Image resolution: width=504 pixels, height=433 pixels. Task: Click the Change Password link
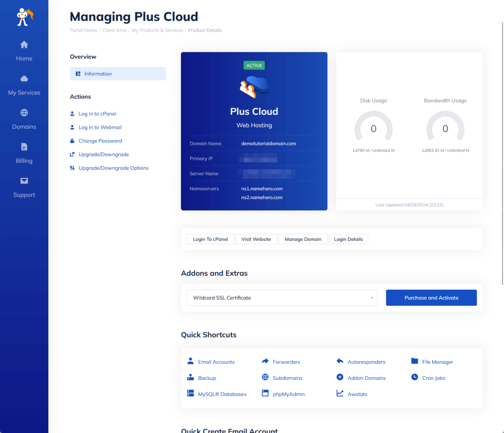[x=100, y=140]
